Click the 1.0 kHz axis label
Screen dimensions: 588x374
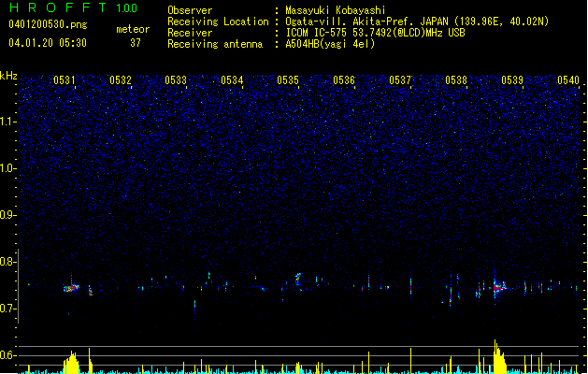7,168
